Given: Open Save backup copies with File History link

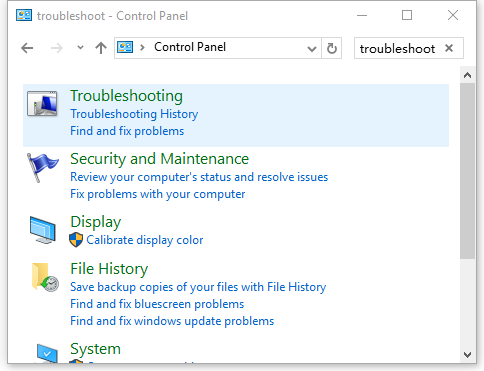Looking at the screenshot, I should pyautogui.click(x=198, y=287).
